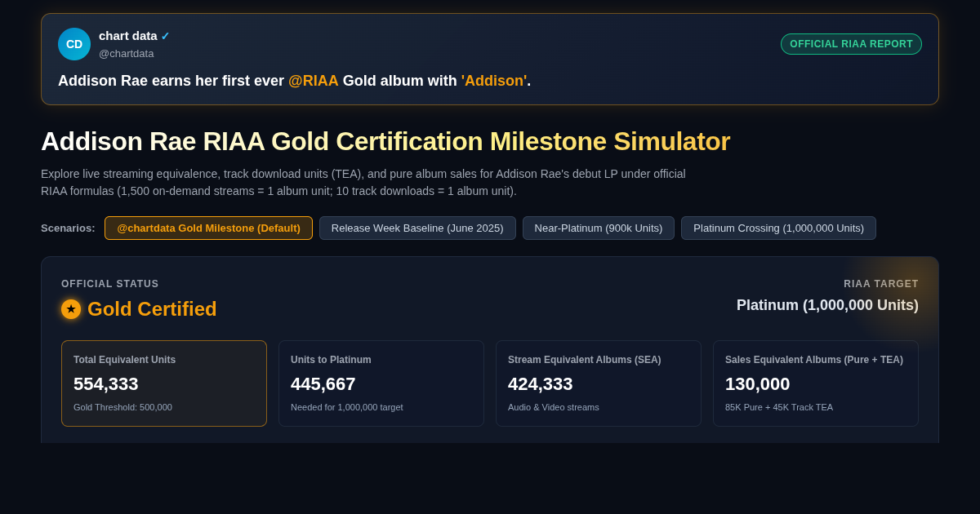Click the RIAA formulas description paragraph
The width and height of the screenshot is (980, 514).
point(363,183)
